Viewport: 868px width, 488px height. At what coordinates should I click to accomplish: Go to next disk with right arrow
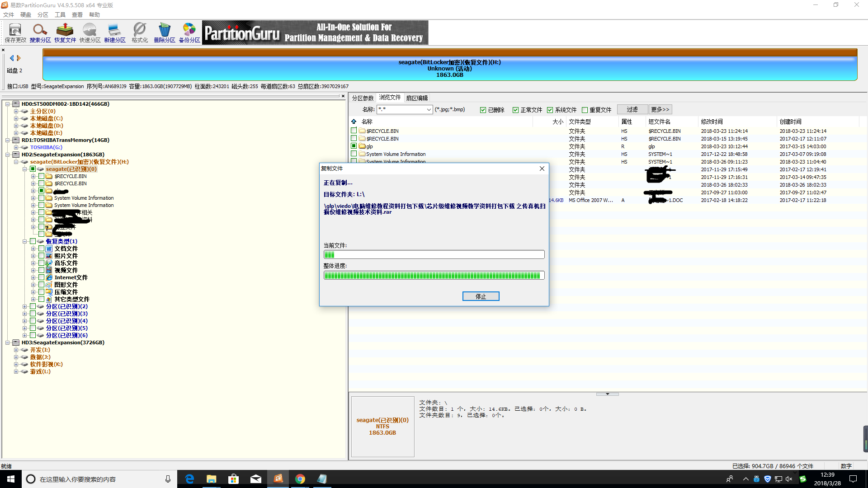[19, 58]
